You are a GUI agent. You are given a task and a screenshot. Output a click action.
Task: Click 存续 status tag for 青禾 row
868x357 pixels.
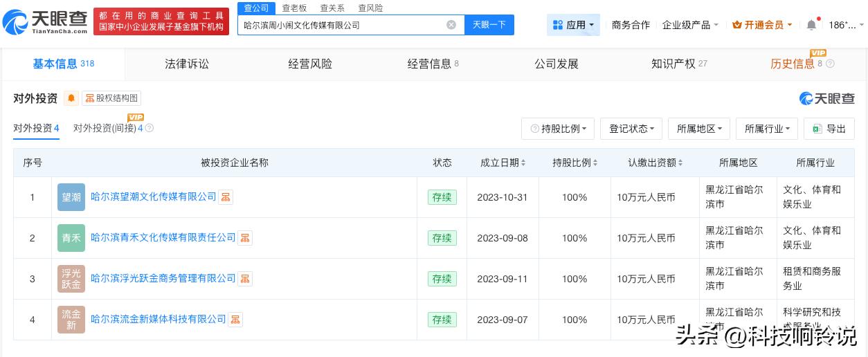[x=442, y=238]
